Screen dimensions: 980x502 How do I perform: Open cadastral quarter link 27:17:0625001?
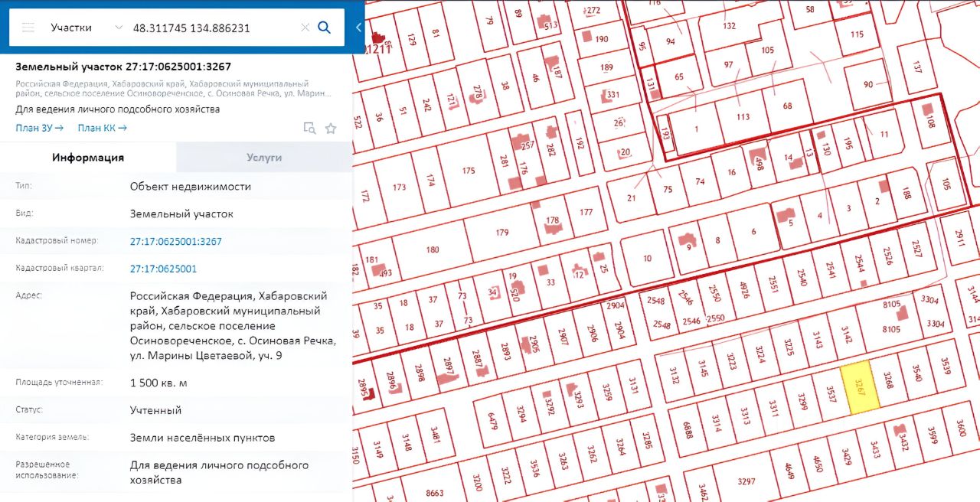(163, 269)
